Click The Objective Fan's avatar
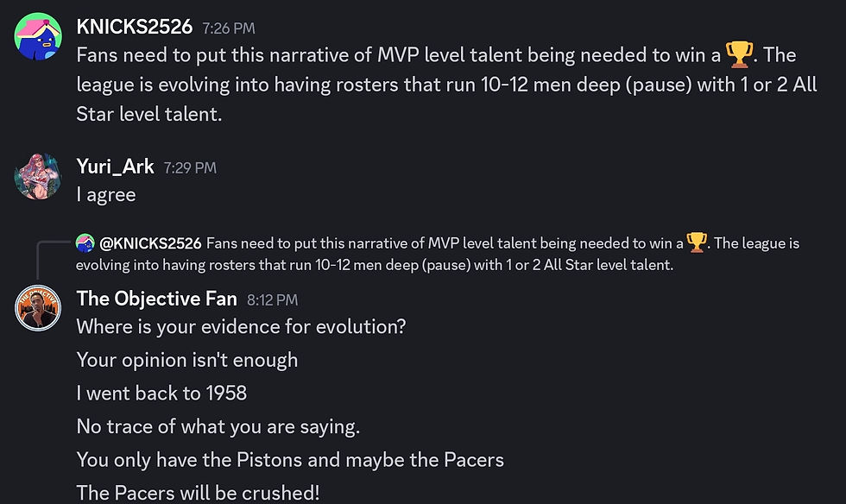 coord(38,308)
